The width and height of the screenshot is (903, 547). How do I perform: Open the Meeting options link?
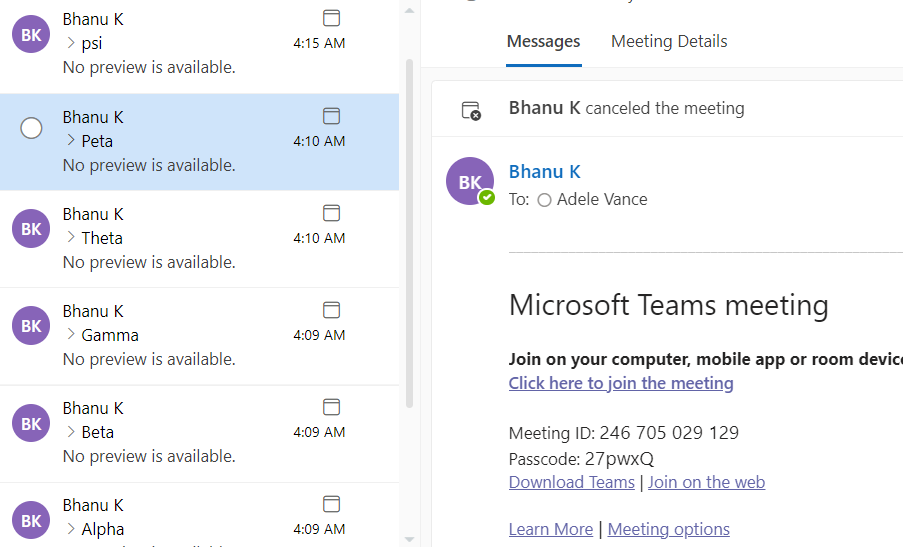pyautogui.click(x=669, y=529)
